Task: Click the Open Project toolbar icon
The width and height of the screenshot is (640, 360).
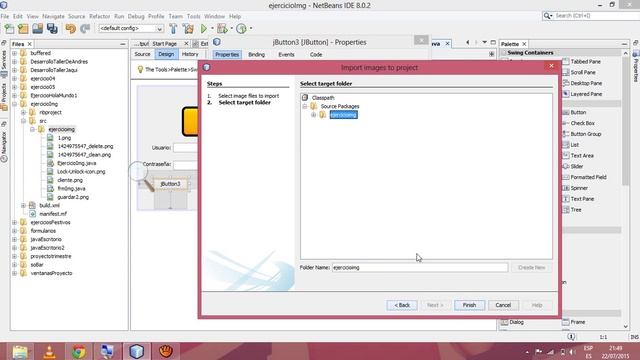Action: click(38, 29)
